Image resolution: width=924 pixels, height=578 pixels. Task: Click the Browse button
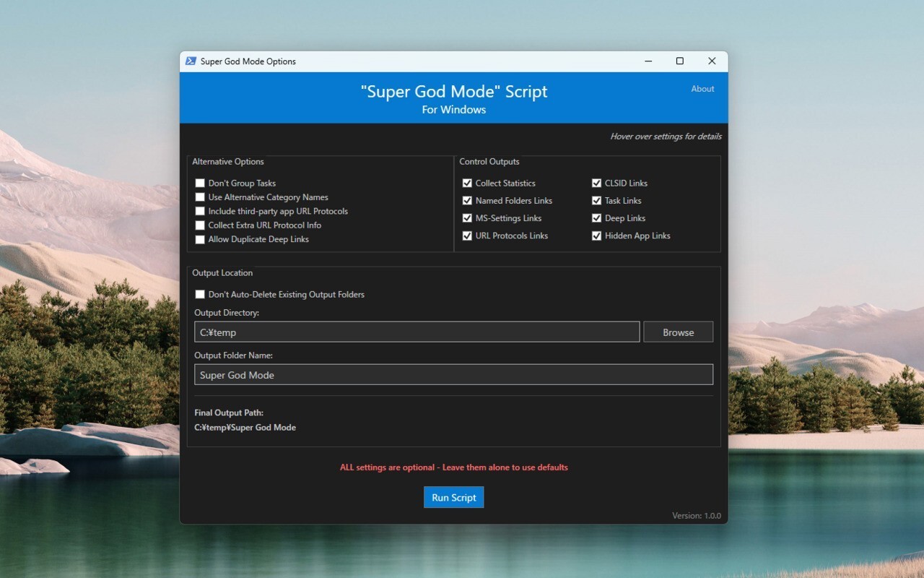click(678, 332)
